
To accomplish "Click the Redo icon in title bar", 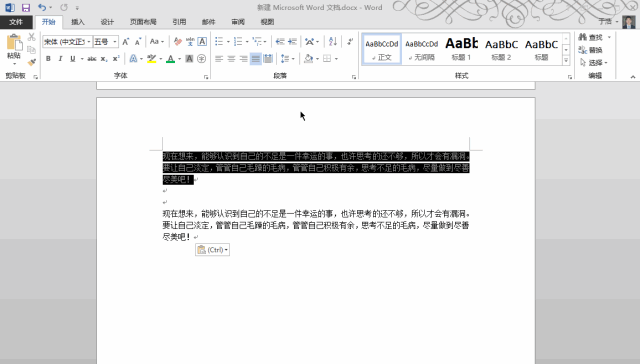I will click(x=64, y=7).
